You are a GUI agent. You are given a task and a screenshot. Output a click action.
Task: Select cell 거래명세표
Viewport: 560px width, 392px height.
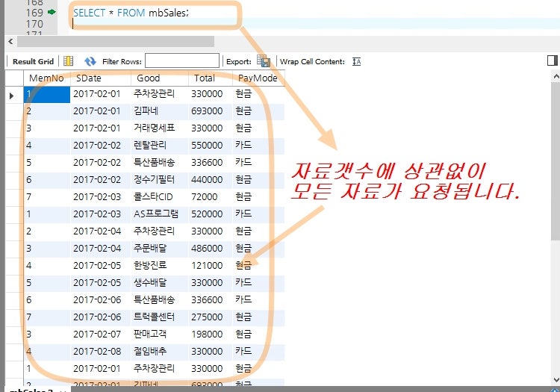(159, 128)
